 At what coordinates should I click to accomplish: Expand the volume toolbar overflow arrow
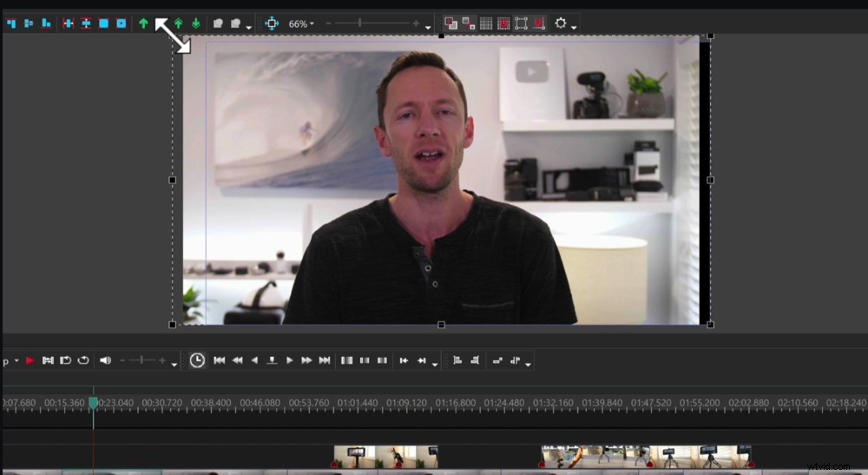pyautogui.click(x=174, y=364)
